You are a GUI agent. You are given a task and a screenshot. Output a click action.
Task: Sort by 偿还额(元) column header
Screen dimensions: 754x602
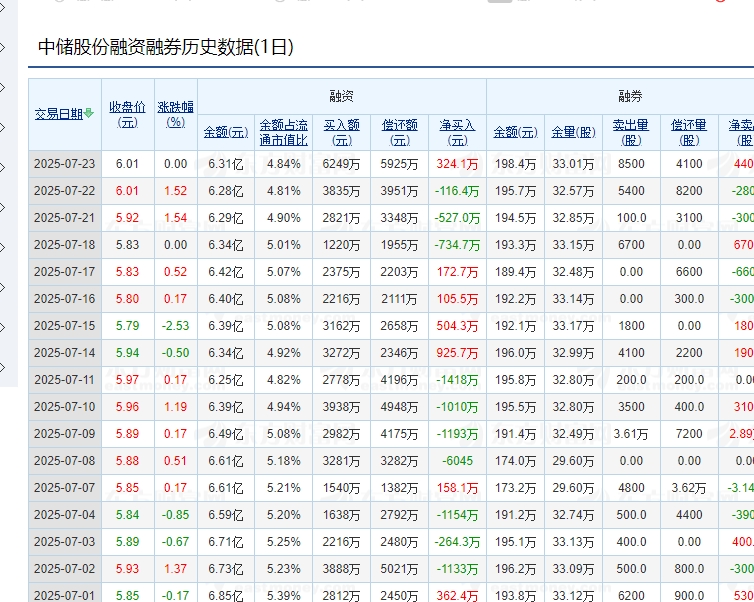click(x=400, y=132)
